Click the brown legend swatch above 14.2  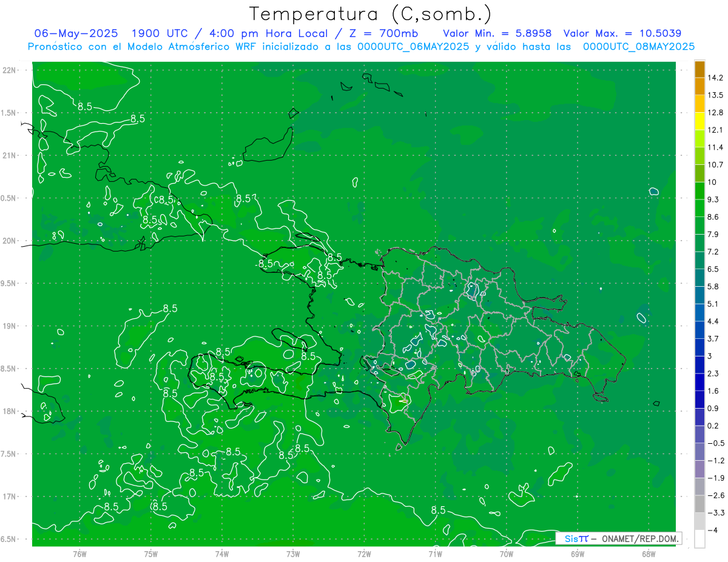point(699,69)
